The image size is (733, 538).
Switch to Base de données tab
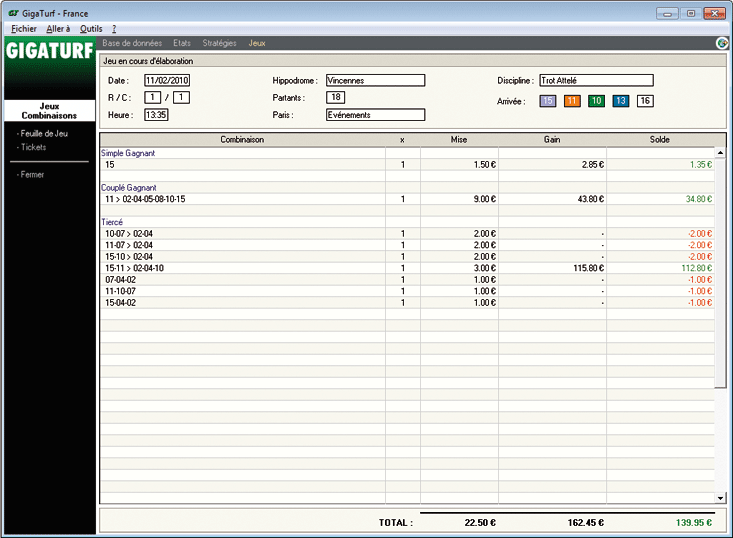tap(132, 43)
